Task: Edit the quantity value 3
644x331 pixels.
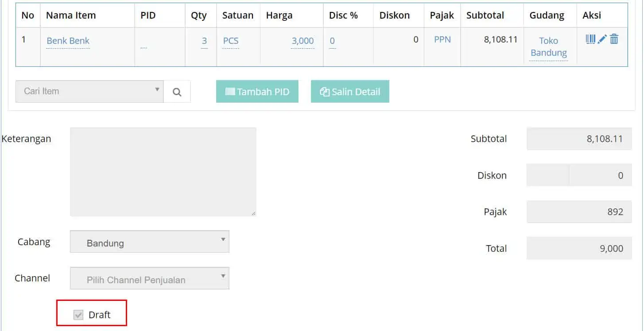Action: (x=204, y=41)
